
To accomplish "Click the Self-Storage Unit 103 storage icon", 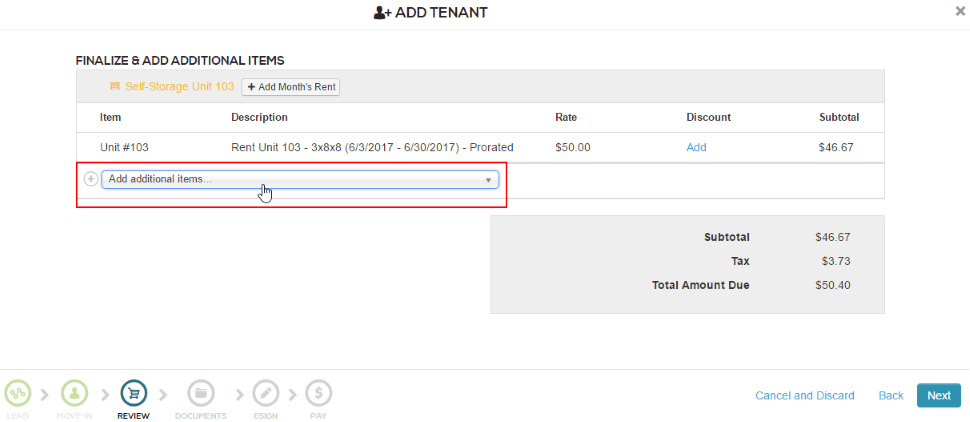I will tap(115, 87).
